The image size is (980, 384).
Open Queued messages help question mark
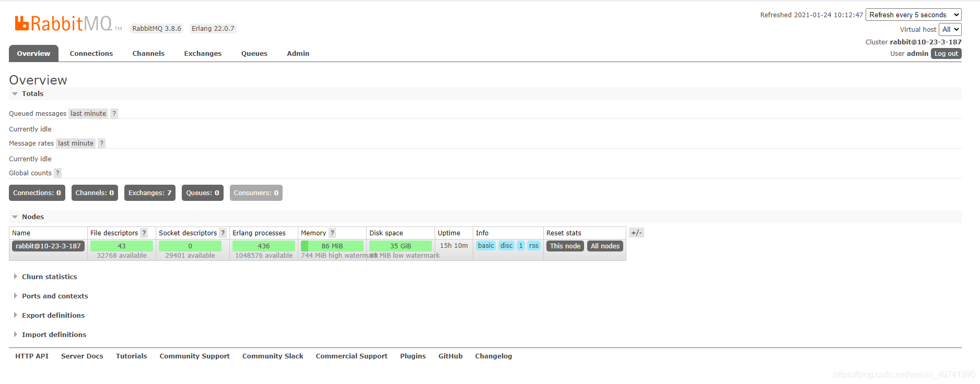[114, 114]
